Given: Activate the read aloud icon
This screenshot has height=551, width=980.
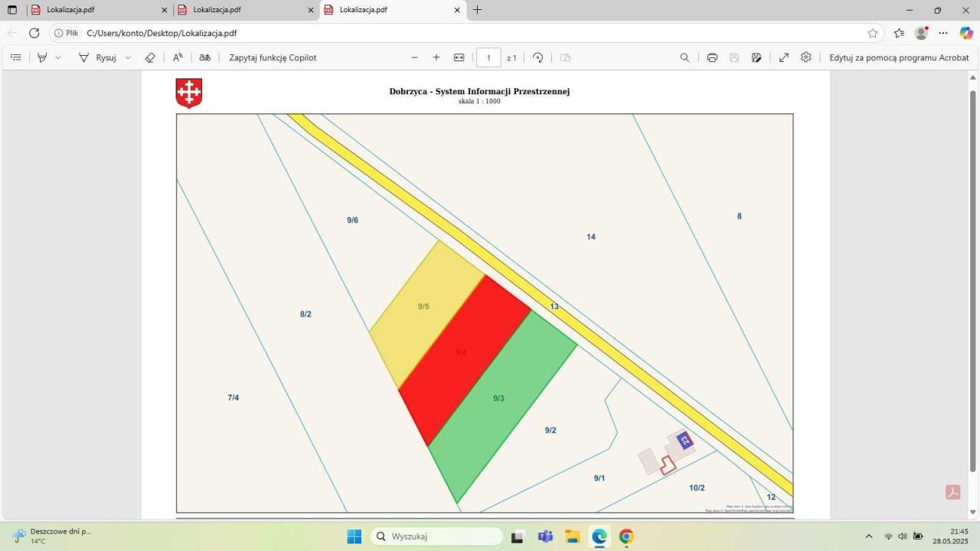Looking at the screenshot, I should click(178, 57).
